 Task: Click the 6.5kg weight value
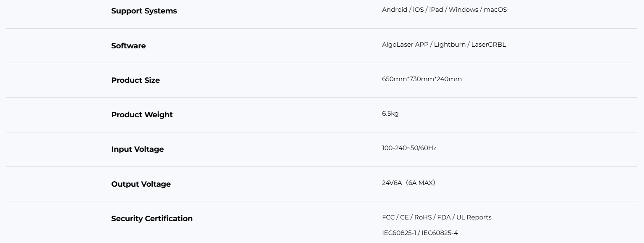[x=390, y=114]
